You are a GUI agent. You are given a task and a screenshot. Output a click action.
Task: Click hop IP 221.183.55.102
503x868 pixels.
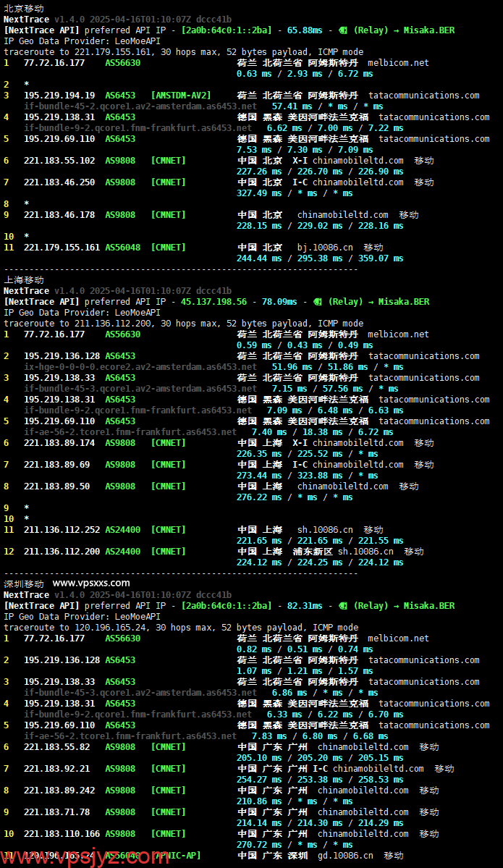[59, 161]
